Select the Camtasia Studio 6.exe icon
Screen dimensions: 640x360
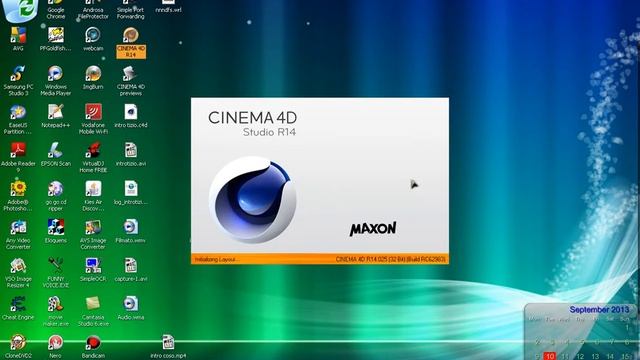click(x=93, y=311)
